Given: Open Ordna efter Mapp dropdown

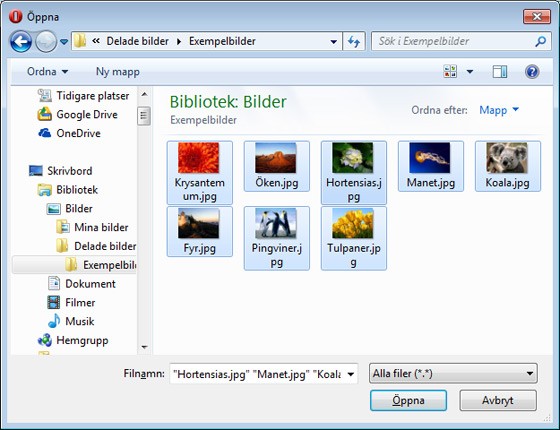Looking at the screenshot, I should pyautogui.click(x=499, y=110).
